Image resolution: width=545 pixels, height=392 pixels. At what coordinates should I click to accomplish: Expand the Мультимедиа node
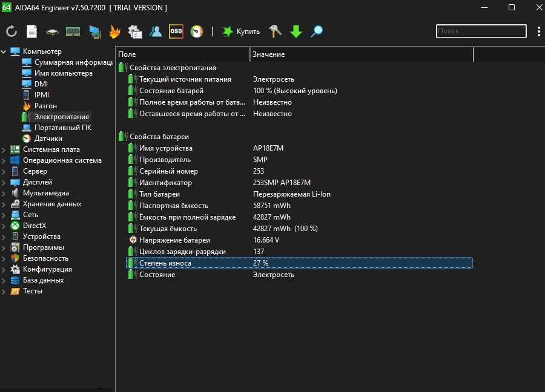[x=4, y=193]
